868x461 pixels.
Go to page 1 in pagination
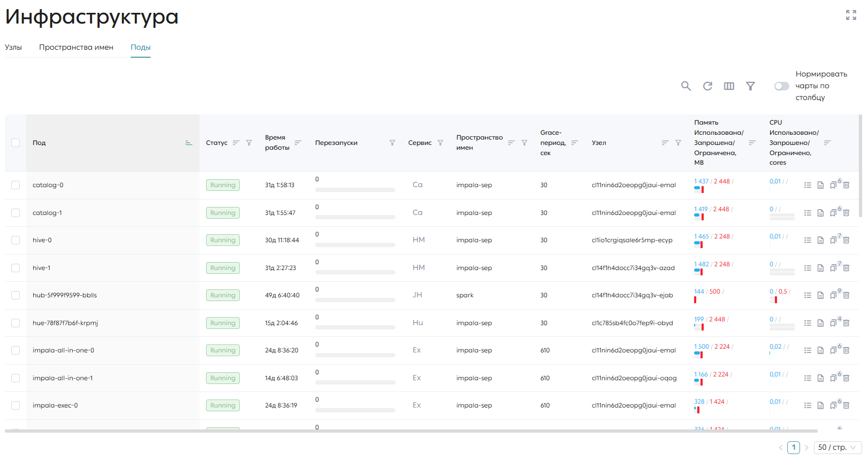(794, 448)
